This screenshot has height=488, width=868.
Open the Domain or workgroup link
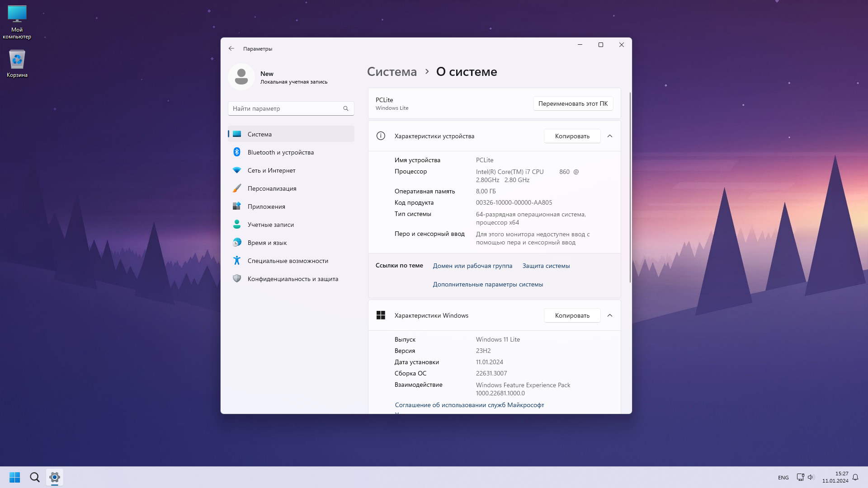tap(472, 266)
